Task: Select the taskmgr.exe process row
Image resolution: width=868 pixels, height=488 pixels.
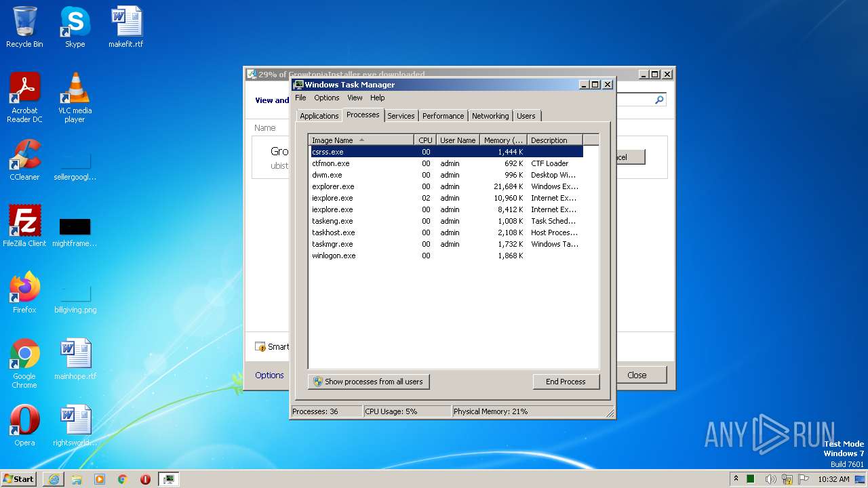Action: [446, 244]
